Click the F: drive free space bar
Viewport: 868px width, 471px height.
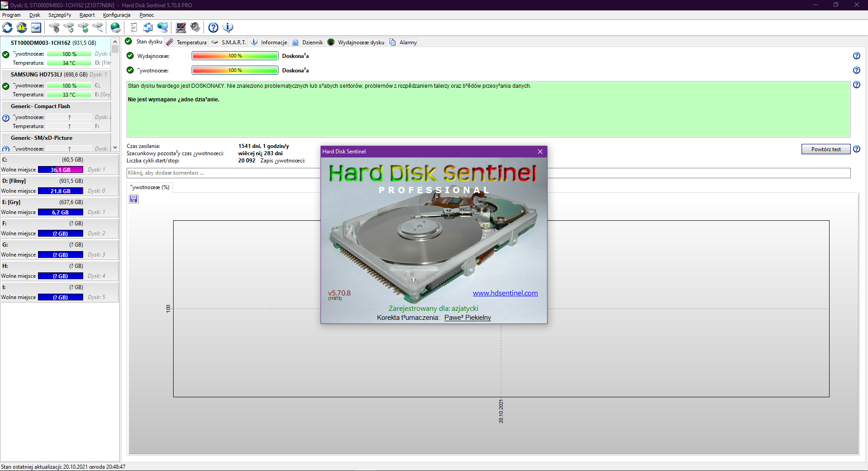[61, 233]
